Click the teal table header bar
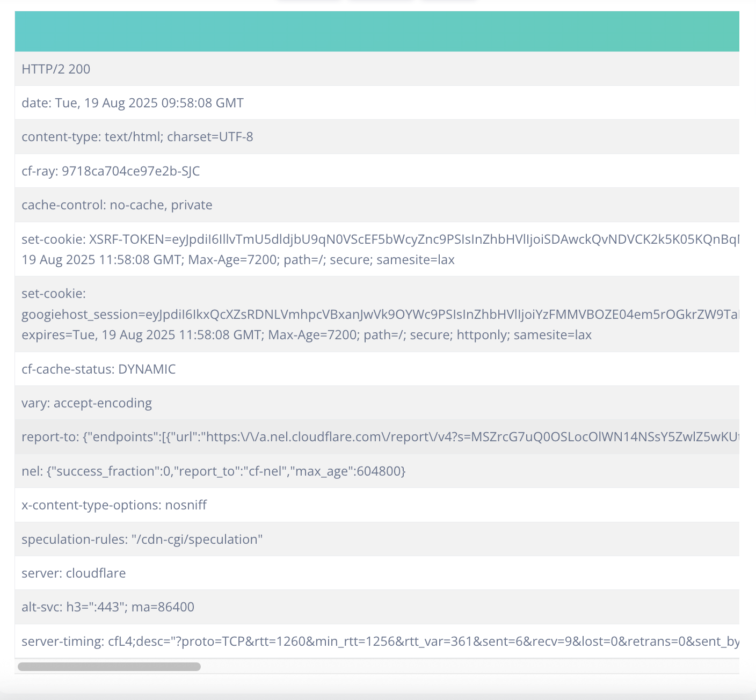This screenshot has height=700, width=756. pos(376,31)
